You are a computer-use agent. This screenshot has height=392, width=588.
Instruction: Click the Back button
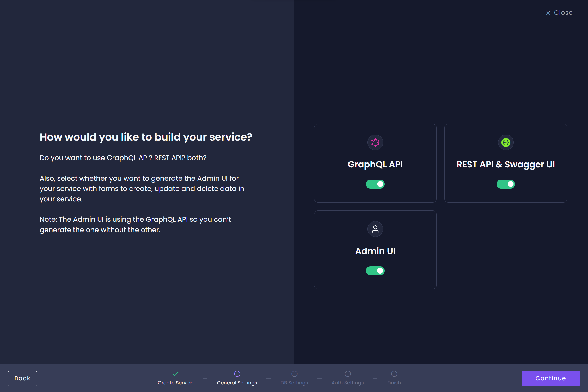click(22, 378)
